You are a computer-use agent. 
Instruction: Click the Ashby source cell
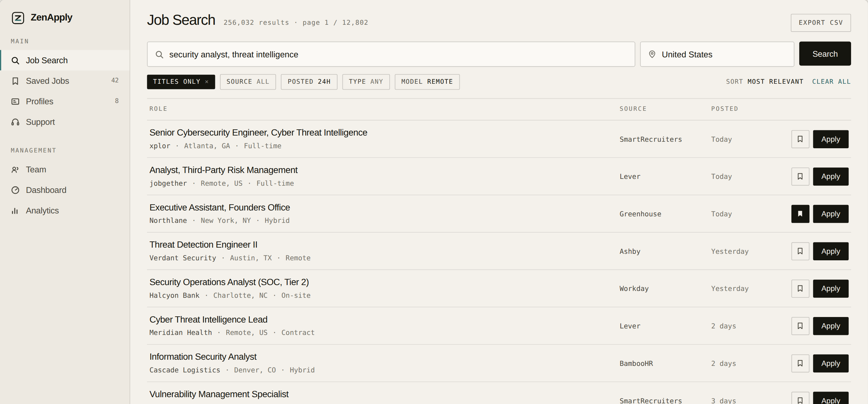point(630,252)
